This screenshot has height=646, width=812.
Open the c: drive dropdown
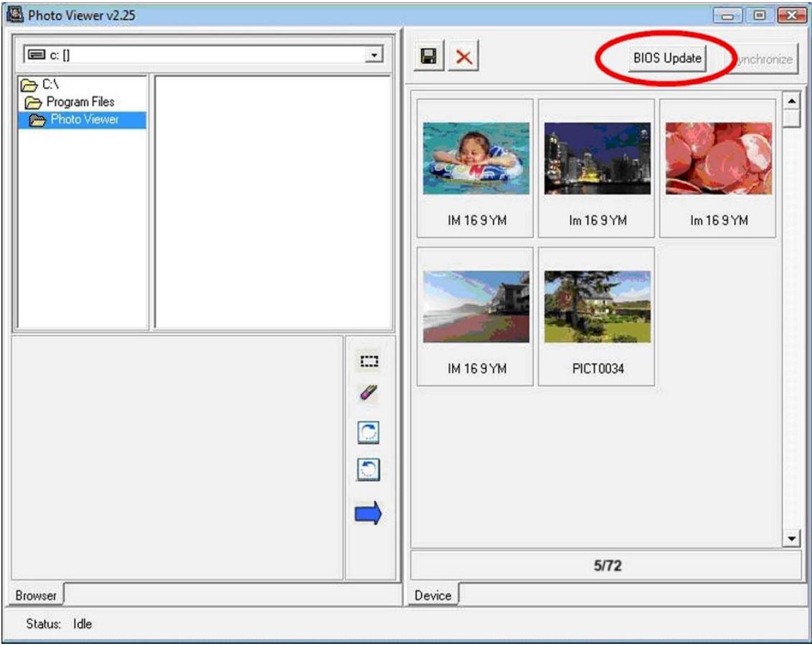372,55
